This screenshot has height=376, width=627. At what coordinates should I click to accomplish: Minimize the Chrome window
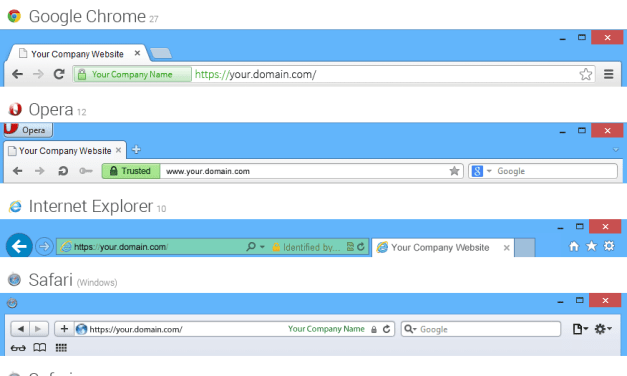(x=562, y=38)
